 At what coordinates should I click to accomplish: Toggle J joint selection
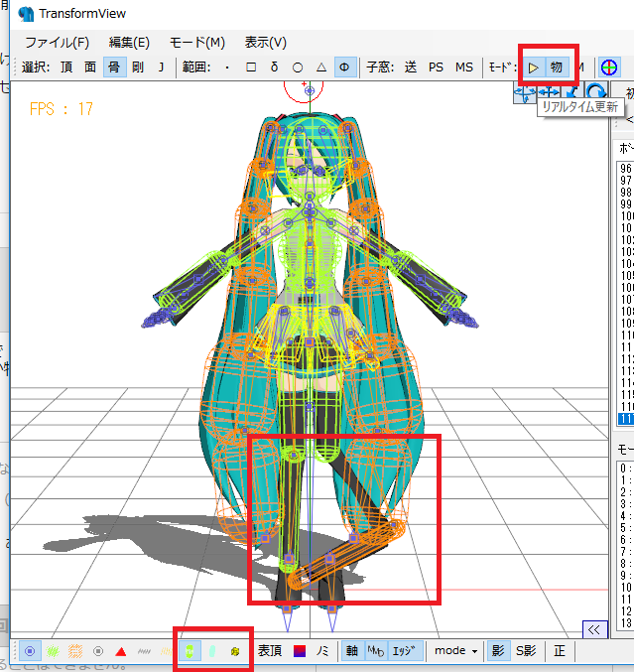[x=161, y=67]
